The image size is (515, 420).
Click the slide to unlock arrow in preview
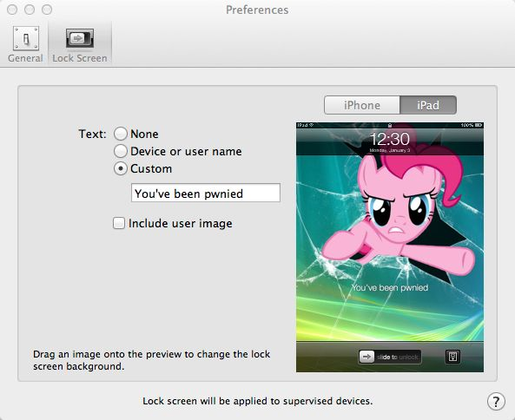click(x=366, y=357)
